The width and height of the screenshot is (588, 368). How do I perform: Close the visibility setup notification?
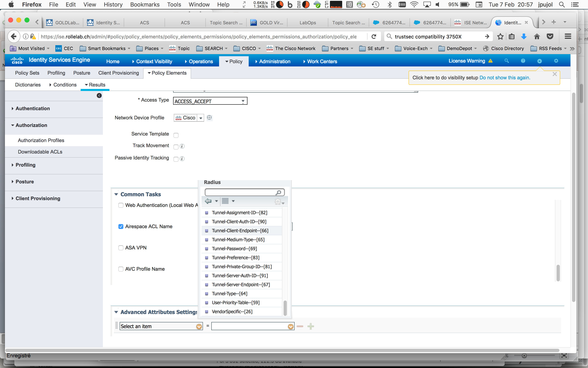pyautogui.click(x=555, y=74)
